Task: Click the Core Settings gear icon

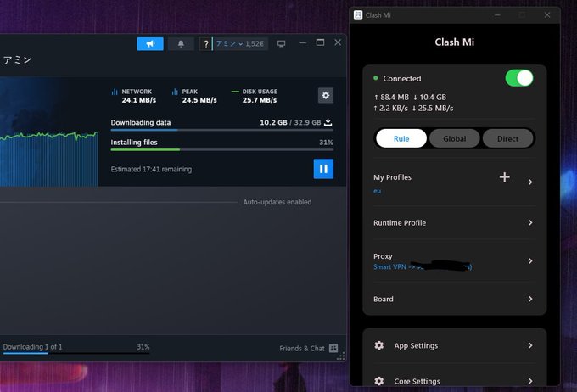Action: (x=379, y=381)
